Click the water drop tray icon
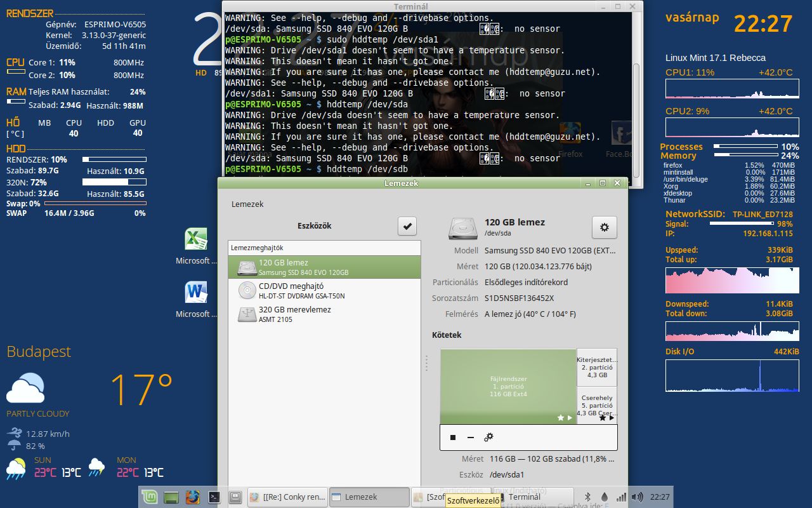This screenshot has width=812, height=508. coord(605,497)
